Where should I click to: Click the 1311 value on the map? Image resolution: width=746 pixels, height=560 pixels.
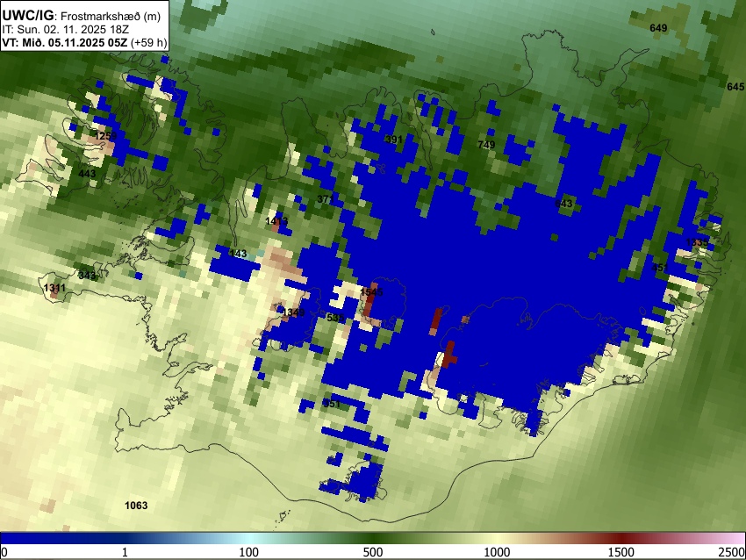tap(54, 288)
